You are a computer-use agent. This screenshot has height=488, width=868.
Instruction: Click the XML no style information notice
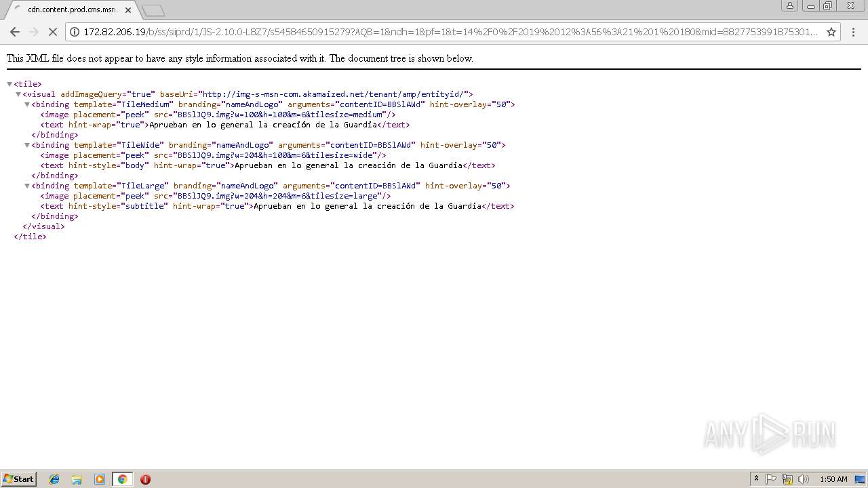(x=240, y=58)
